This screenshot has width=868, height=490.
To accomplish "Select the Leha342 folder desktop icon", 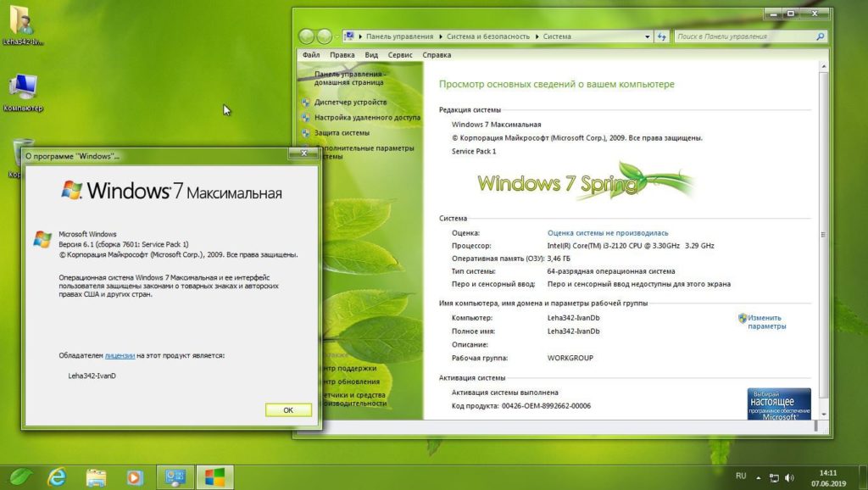I will click(23, 25).
